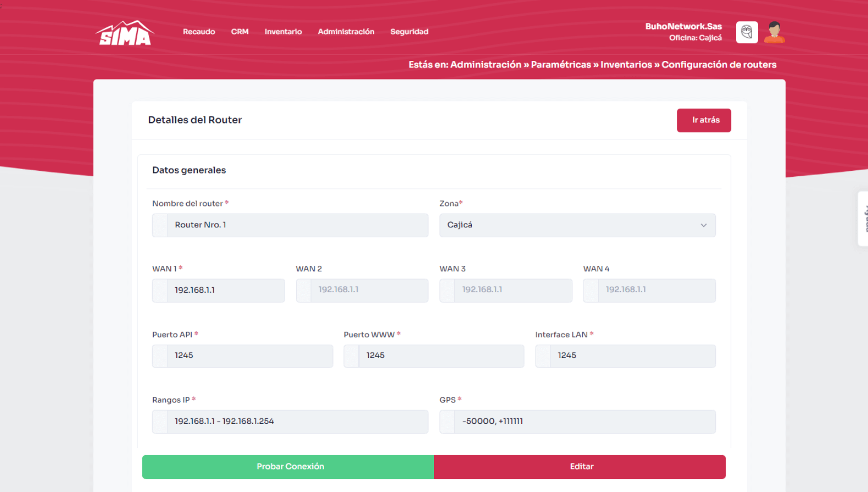The image size is (868, 492).
Task: Open the Inventario menu
Action: (x=283, y=32)
